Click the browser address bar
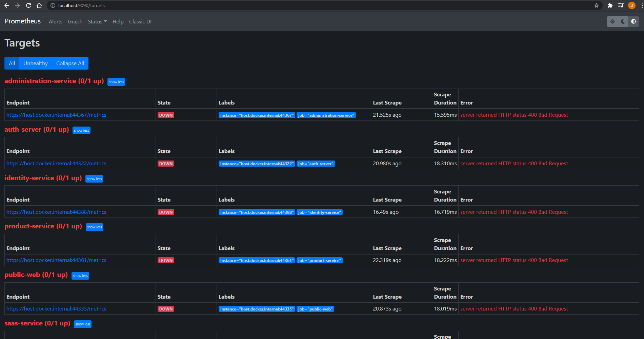This screenshot has height=339, width=644. pyautogui.click(x=305, y=5)
